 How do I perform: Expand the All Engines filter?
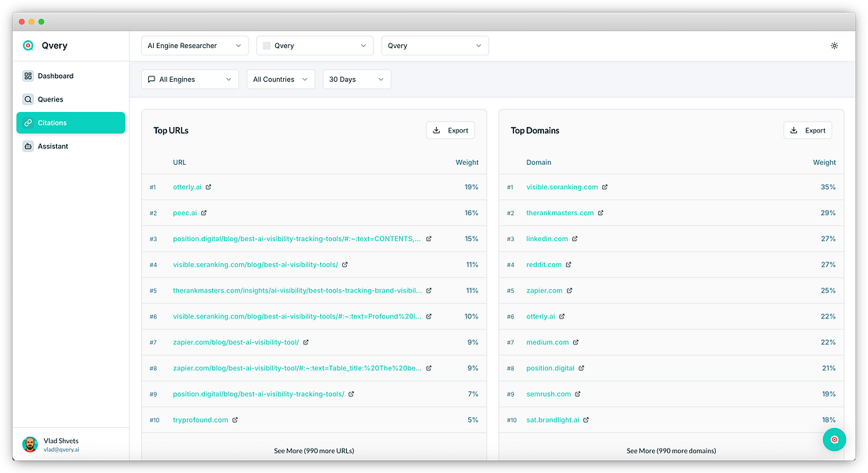coord(190,79)
